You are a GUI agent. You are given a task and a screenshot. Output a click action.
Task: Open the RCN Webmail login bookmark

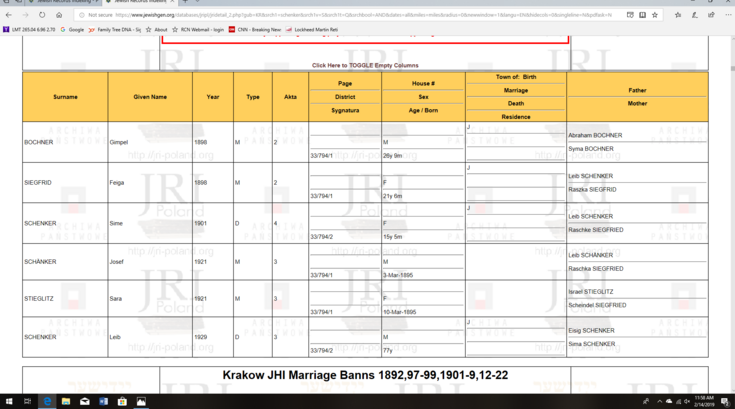click(198, 30)
